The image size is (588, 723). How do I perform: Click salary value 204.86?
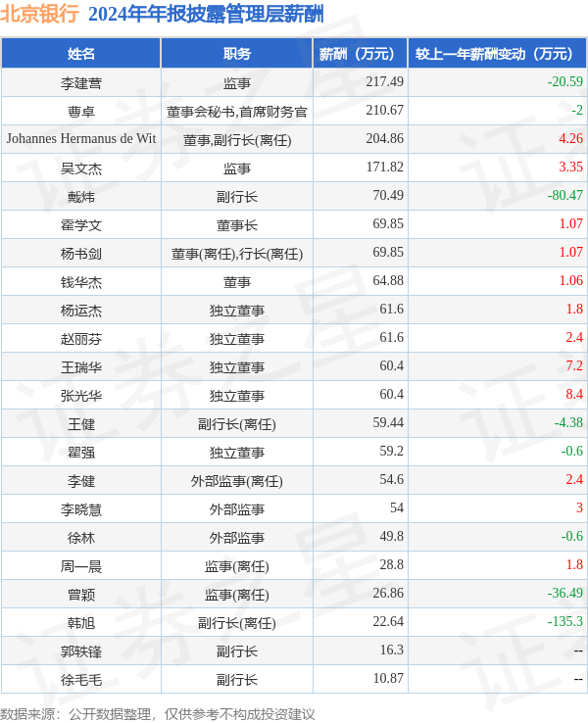click(384, 138)
